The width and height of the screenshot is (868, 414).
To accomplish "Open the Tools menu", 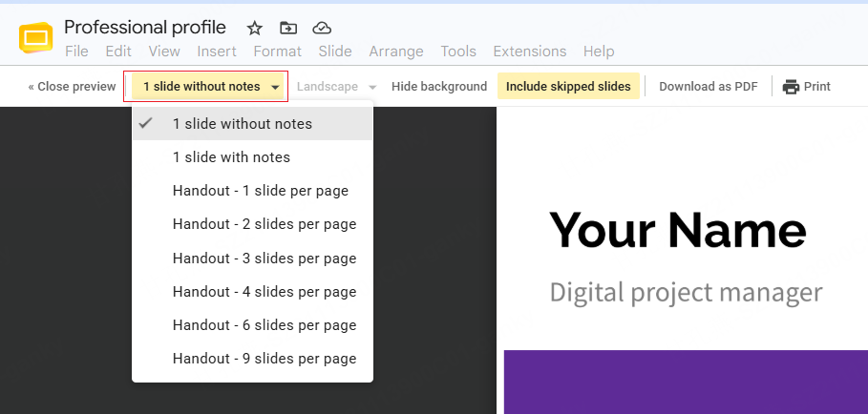I will click(x=458, y=52).
